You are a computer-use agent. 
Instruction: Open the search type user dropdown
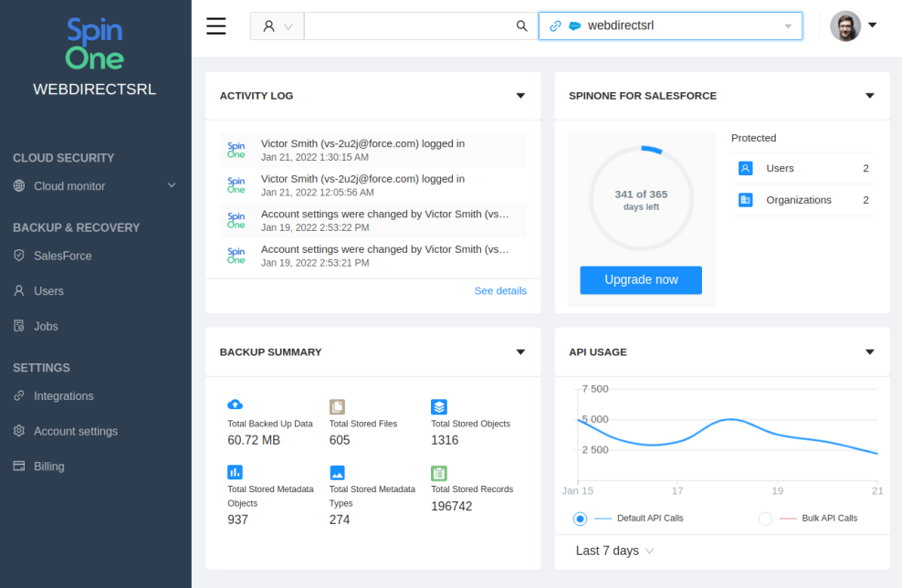[278, 26]
